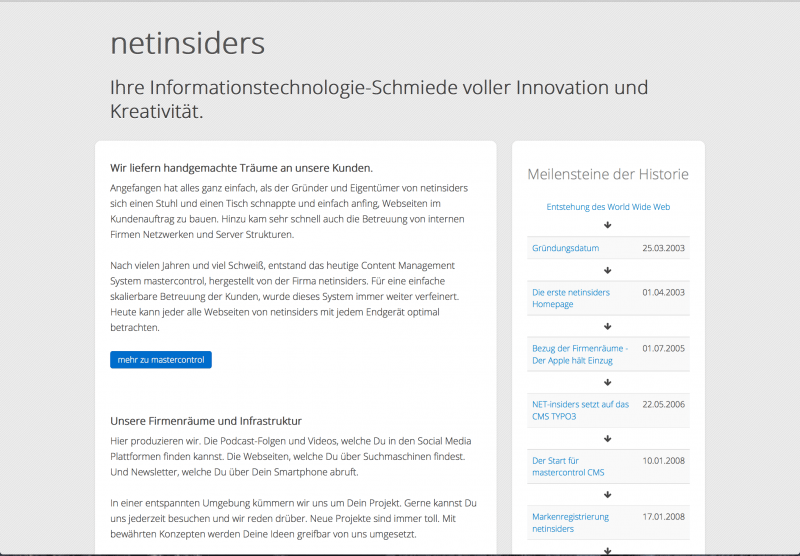Open the Gründungsdatum milestone link
This screenshot has height=556, width=800.
(566, 248)
